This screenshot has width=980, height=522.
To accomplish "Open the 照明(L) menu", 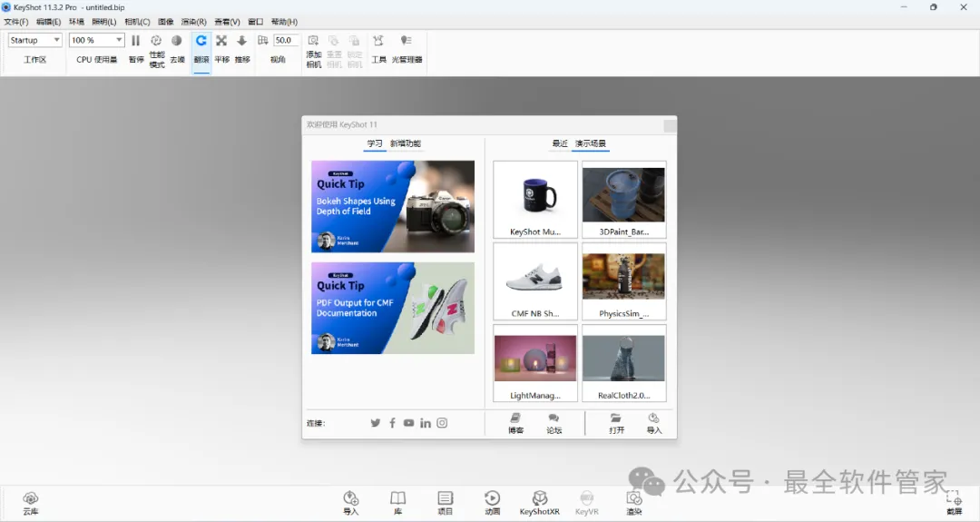I will tap(103, 22).
